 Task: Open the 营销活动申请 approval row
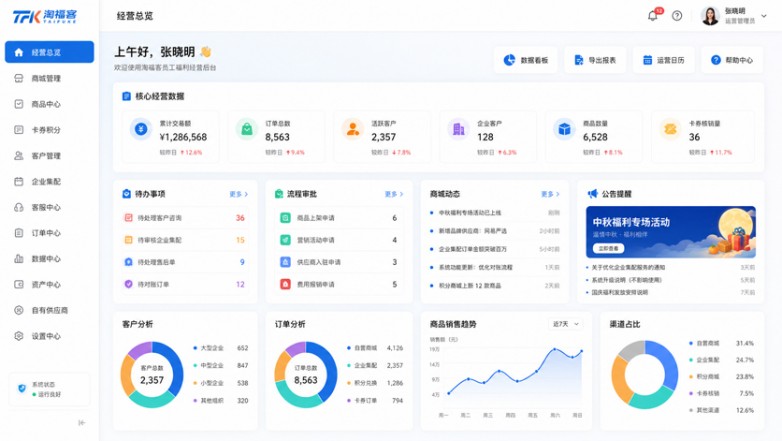(x=339, y=240)
